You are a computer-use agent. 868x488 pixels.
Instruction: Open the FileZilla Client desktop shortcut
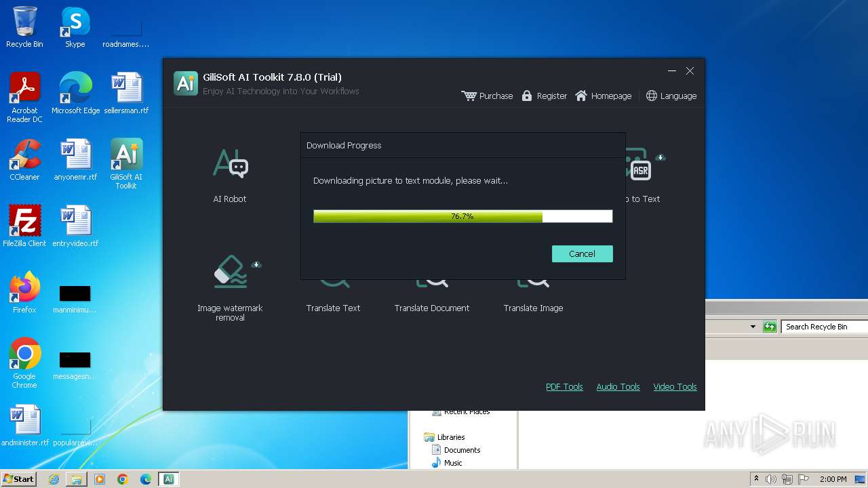coord(24,226)
